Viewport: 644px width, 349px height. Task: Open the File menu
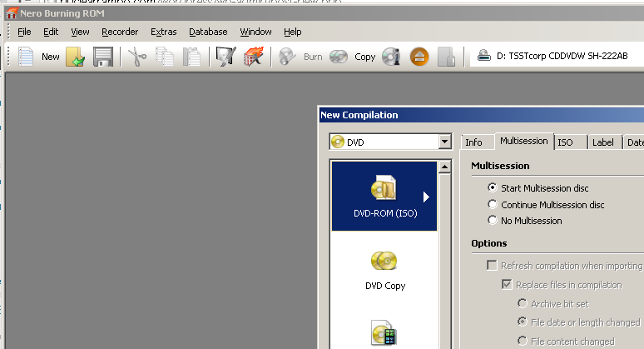24,32
